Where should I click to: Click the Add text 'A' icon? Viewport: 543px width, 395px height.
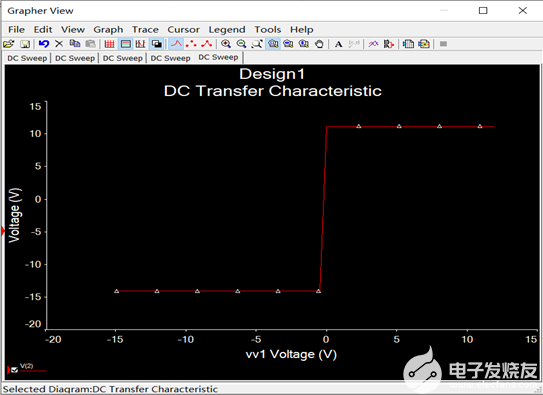pyautogui.click(x=338, y=44)
